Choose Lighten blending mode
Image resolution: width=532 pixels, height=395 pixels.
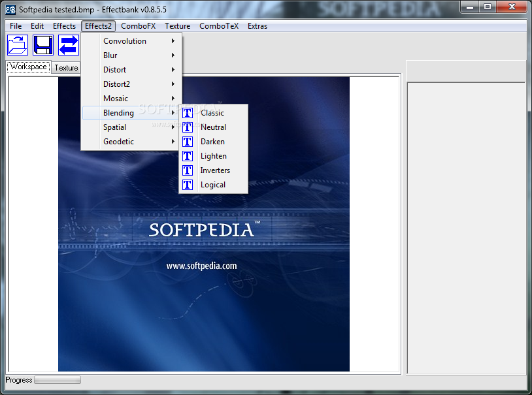tap(213, 156)
